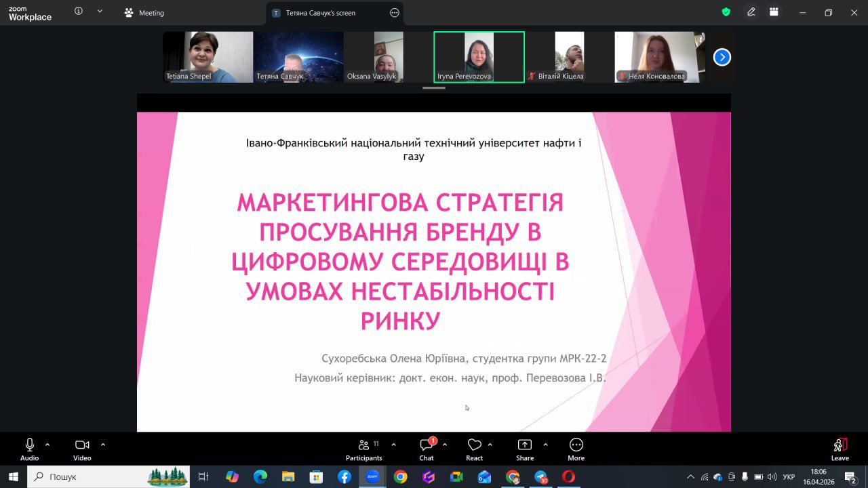Click the green encryption shield icon
This screenshot has height=488, width=868.
tap(726, 12)
